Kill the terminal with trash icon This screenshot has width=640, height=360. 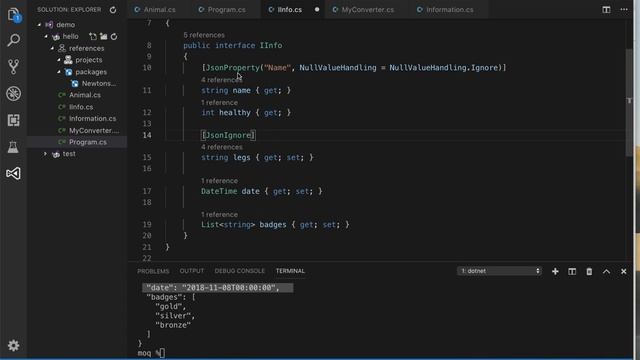[589, 271]
